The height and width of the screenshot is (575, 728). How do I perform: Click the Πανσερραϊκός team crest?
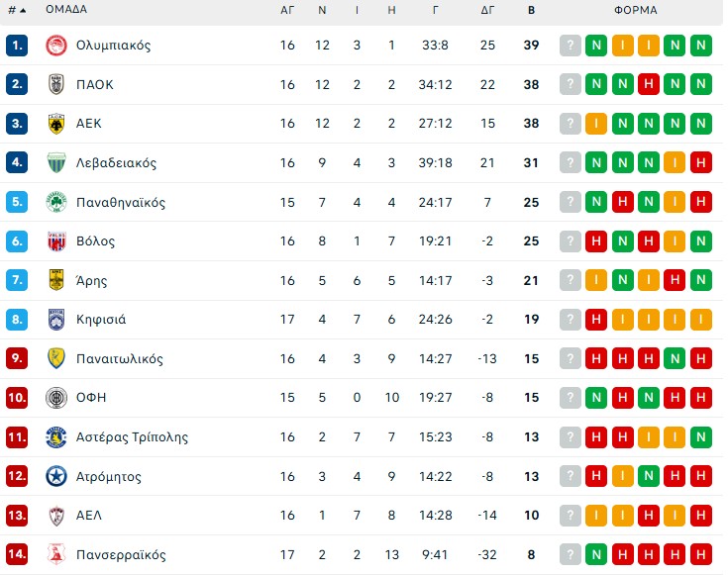click(x=55, y=555)
